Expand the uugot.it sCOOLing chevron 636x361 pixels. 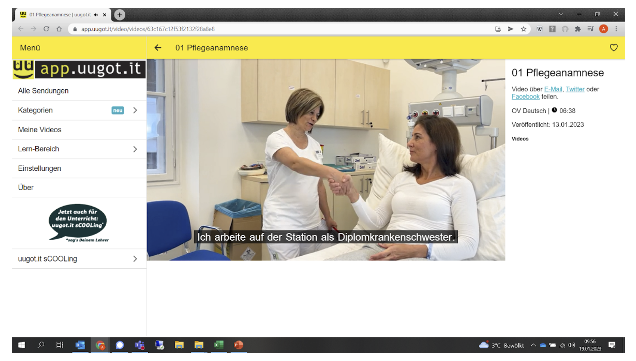pyautogui.click(x=135, y=259)
